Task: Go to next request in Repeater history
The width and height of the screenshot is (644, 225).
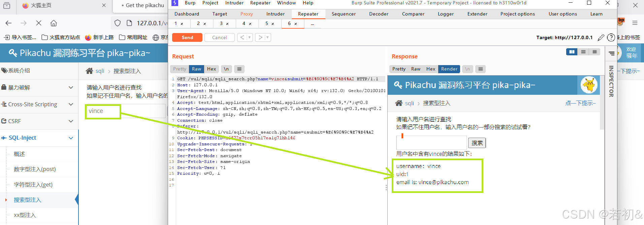Action: 260,37
